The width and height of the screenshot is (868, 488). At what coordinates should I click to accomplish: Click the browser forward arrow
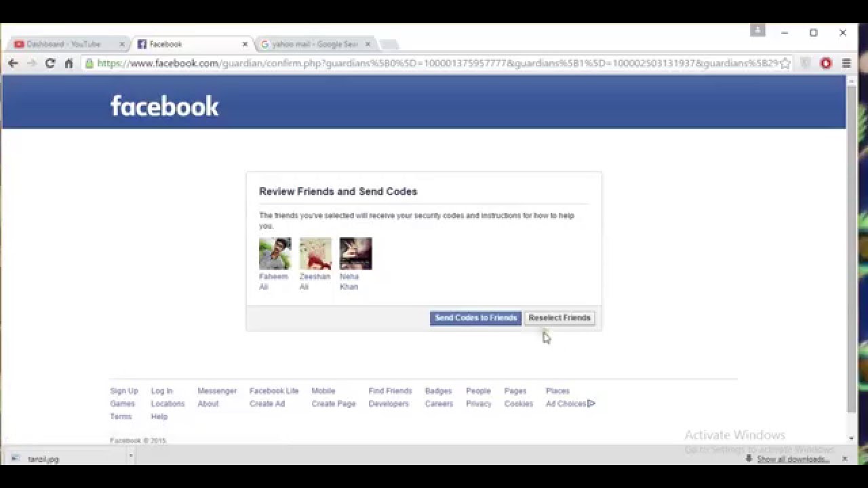pos(31,63)
